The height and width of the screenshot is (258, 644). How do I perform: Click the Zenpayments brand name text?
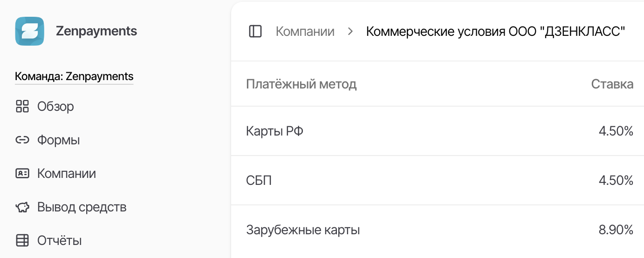[96, 31]
